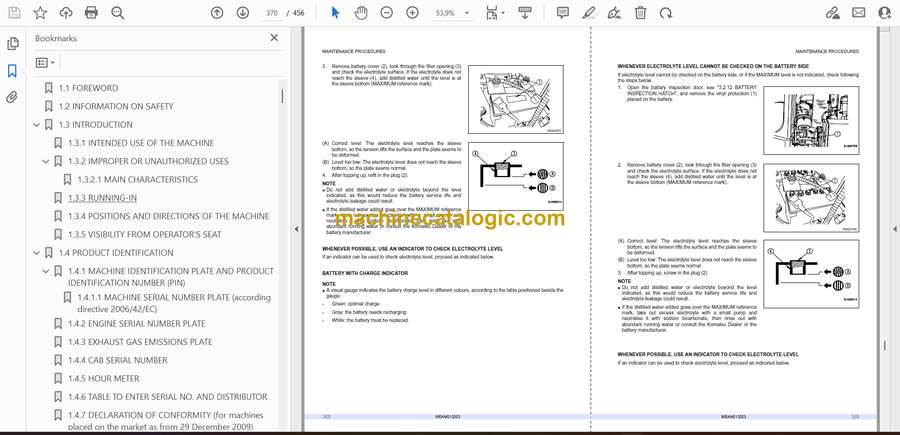Collapse 1.3.2 IMPROPER OR UNAUTHORIZED USES
Viewport: 900px width, 435px height.
(46, 161)
